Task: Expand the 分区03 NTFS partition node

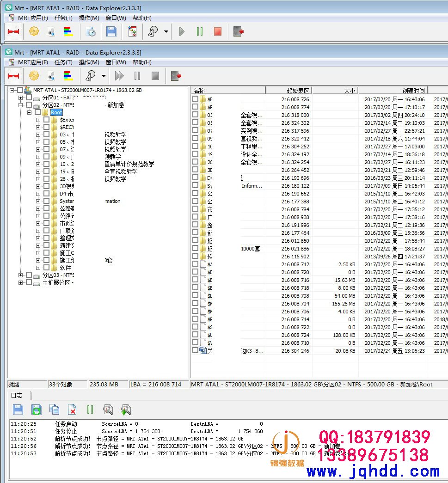Action: (20, 275)
